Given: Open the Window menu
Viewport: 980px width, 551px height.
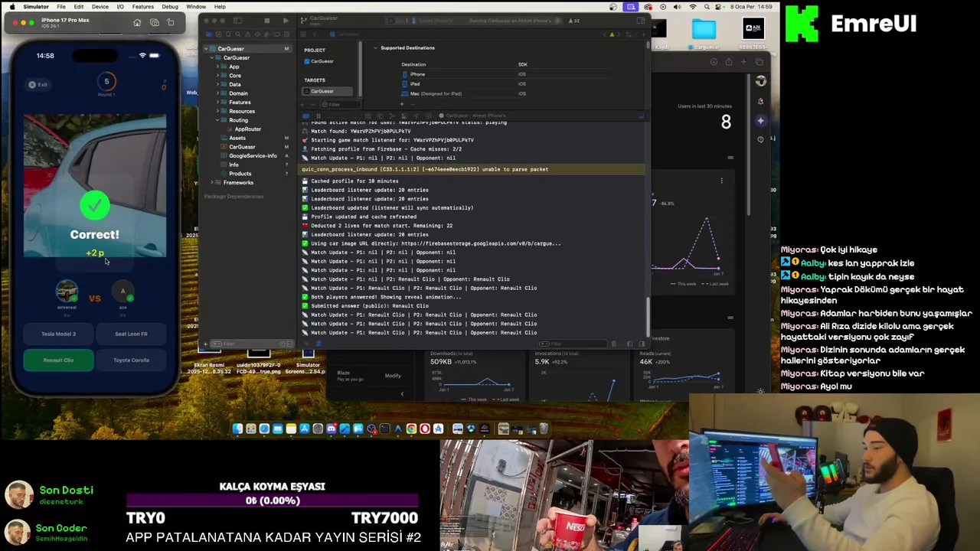Looking at the screenshot, I should (196, 6).
